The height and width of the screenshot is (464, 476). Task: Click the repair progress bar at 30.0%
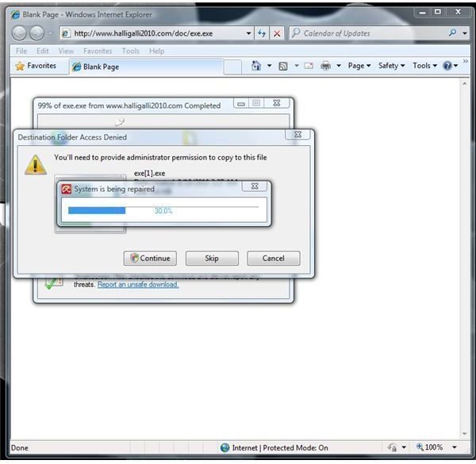(x=164, y=210)
